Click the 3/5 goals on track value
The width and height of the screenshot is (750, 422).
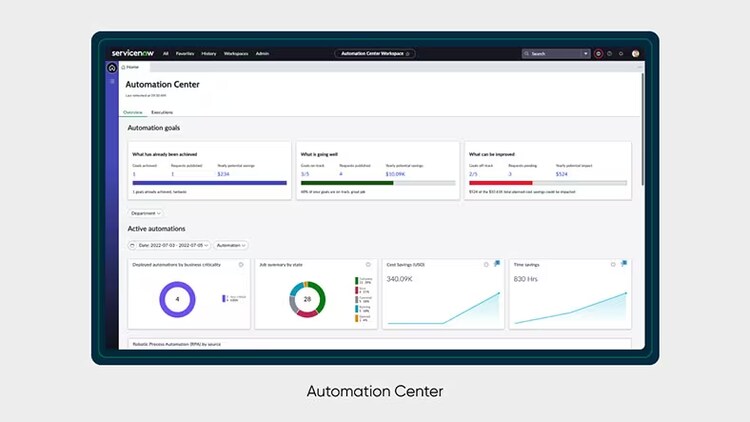(x=305, y=174)
